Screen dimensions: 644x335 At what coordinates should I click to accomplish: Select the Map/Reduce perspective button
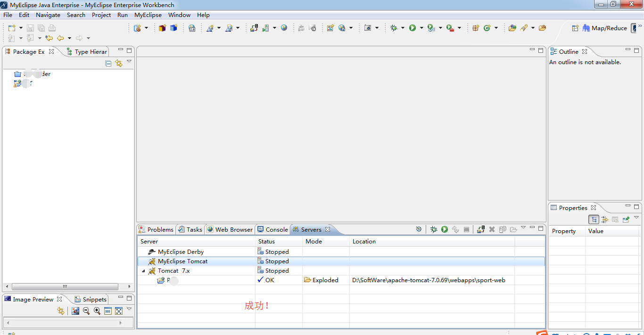(605, 28)
